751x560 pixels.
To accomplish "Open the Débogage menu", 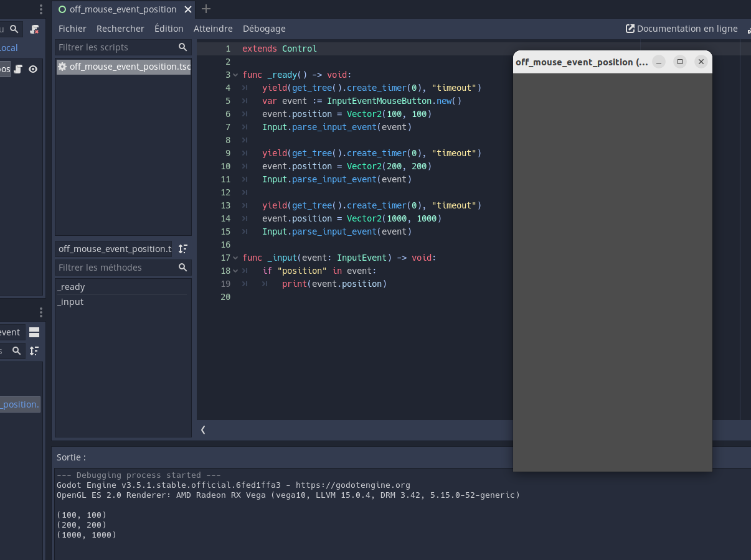I will click(x=264, y=29).
